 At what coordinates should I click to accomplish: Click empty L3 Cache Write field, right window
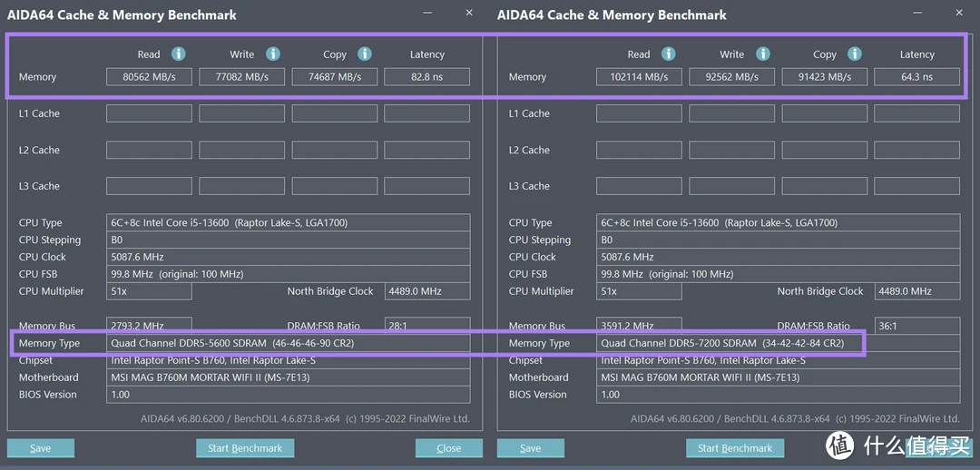coord(732,186)
